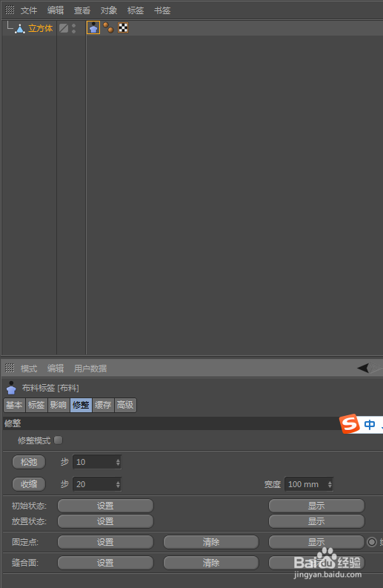The image size is (383, 588).
Task: Click 设置 for 初始状态
Action: 105,506
